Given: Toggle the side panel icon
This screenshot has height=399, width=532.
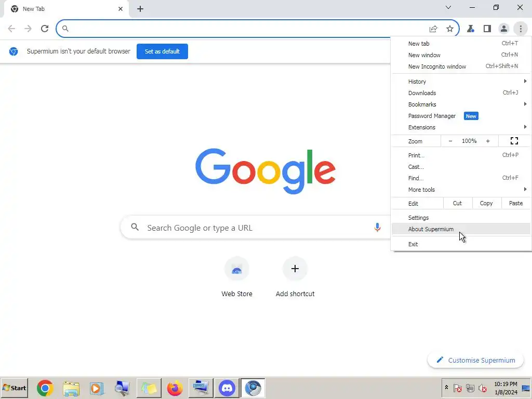Looking at the screenshot, I should pos(487,29).
